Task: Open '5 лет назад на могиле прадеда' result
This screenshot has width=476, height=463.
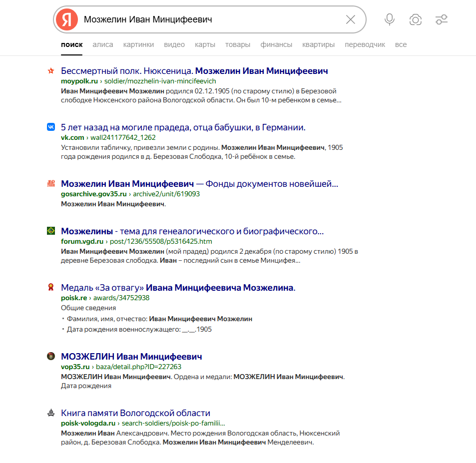Action: pyautogui.click(x=183, y=127)
